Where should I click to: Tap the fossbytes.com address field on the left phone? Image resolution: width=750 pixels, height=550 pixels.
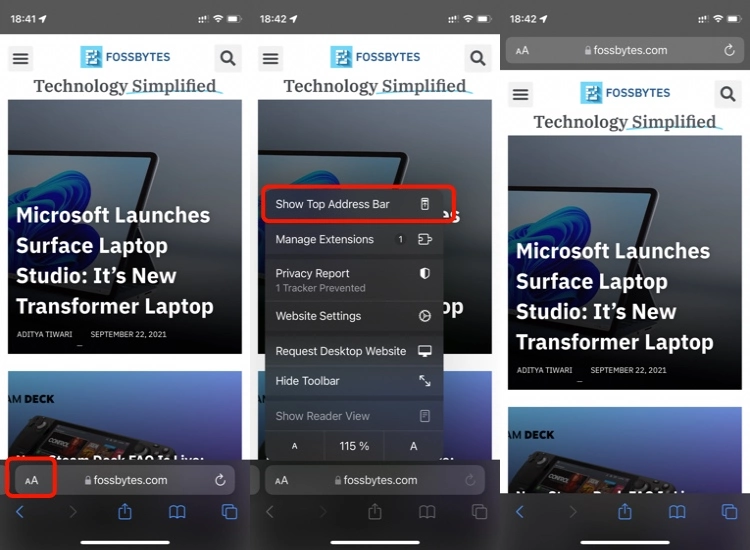click(126, 480)
